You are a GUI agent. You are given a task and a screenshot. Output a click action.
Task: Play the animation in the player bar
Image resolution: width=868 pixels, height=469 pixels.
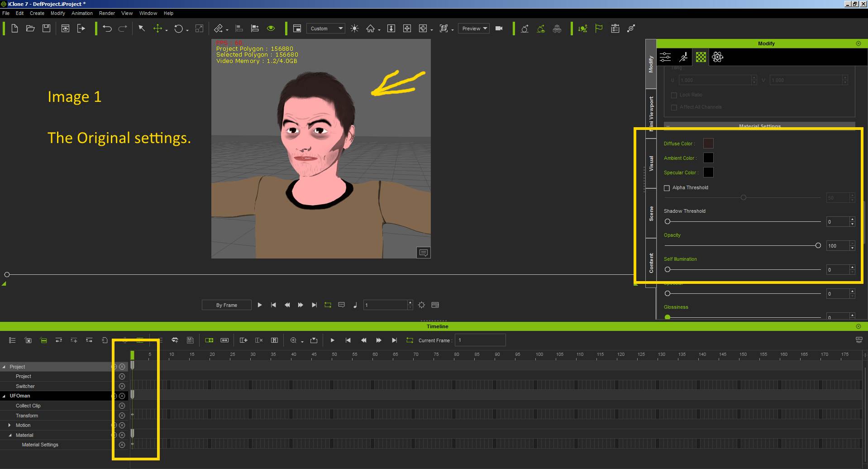pos(260,305)
